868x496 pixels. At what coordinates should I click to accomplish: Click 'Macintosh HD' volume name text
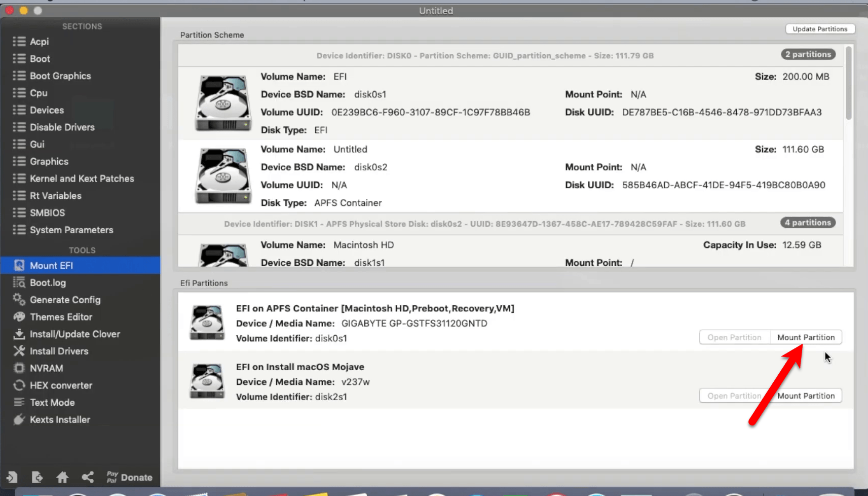pyautogui.click(x=363, y=245)
